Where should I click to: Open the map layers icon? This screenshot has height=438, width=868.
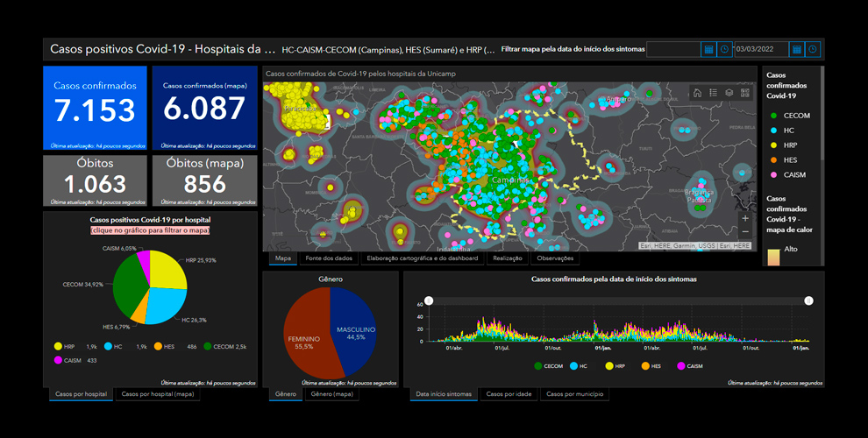729,93
